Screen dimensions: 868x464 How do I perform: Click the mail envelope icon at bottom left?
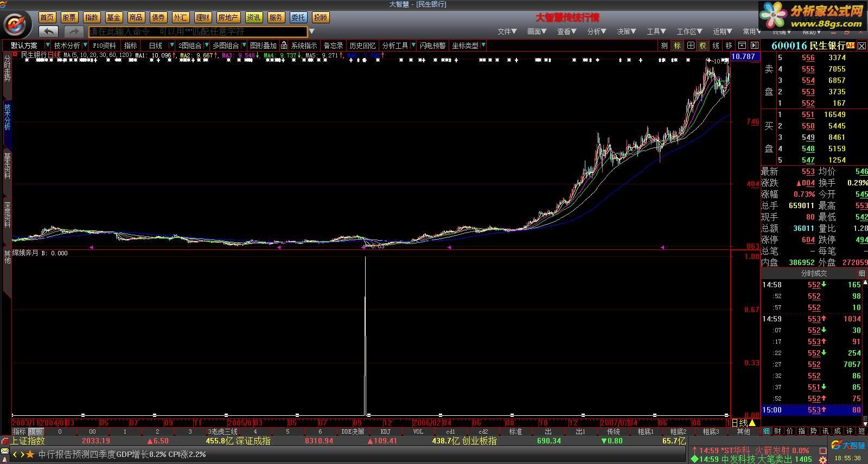(x=5, y=451)
